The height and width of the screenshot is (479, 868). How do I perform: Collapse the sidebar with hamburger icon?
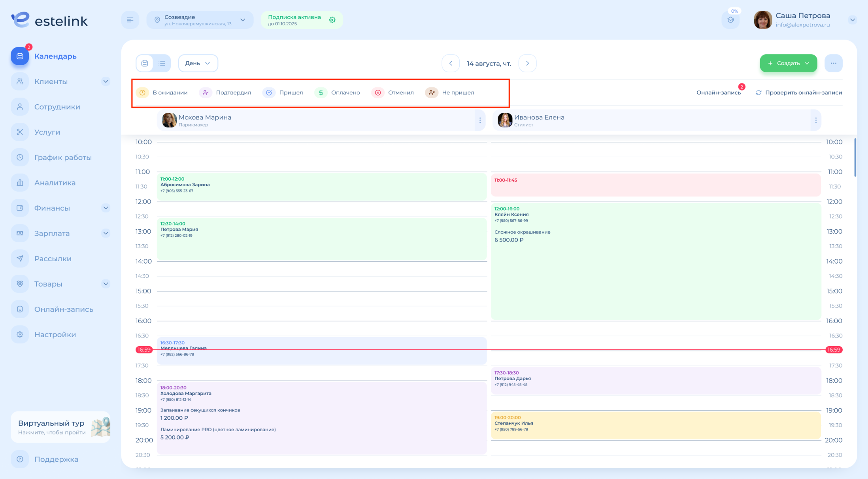[x=130, y=20]
